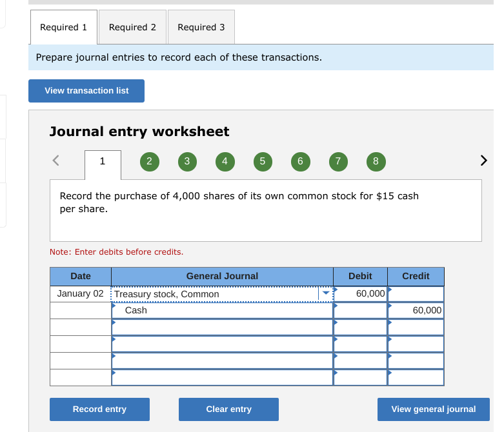This screenshot has height=432, width=504.
Task: Click last row debit cell
Action: (360, 377)
